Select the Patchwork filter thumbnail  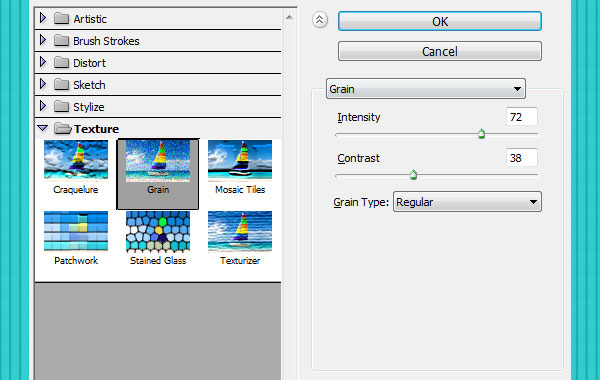point(76,231)
